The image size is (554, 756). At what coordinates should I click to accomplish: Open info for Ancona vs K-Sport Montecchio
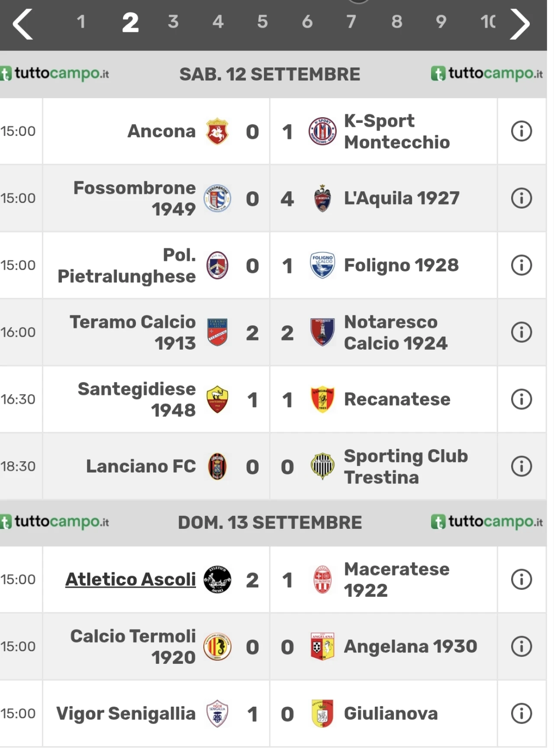521,131
